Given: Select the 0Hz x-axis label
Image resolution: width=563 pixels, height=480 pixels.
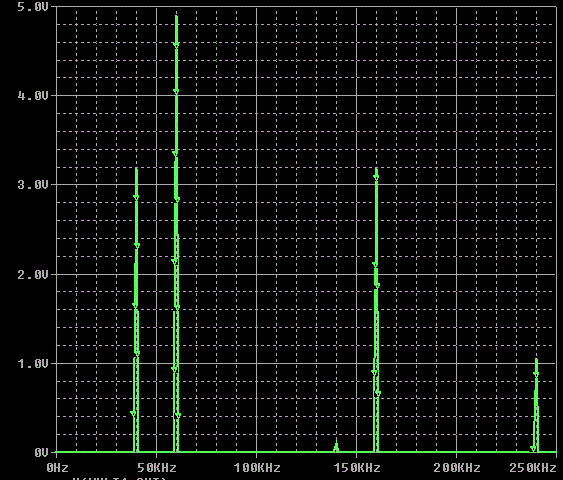Looking at the screenshot, I should click(57, 468).
